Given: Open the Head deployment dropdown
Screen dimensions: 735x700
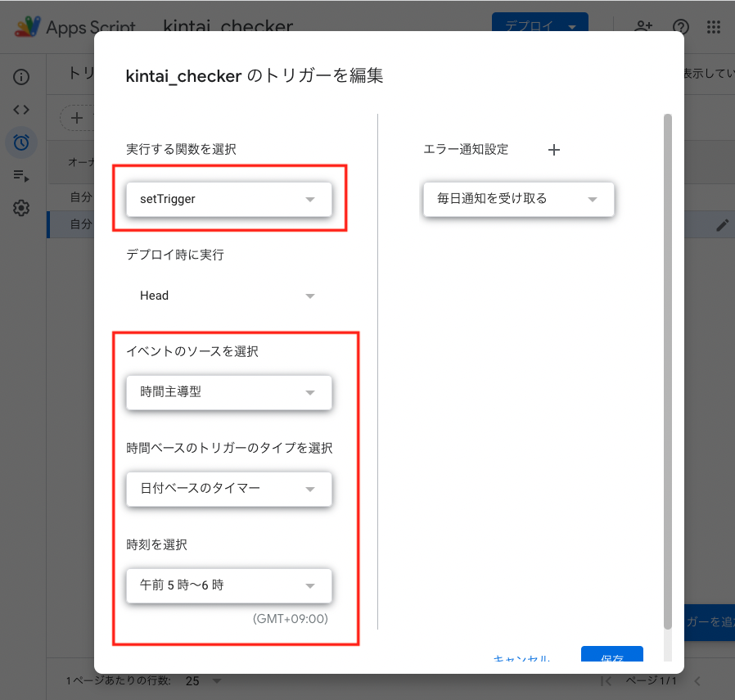Looking at the screenshot, I should pos(229,296).
